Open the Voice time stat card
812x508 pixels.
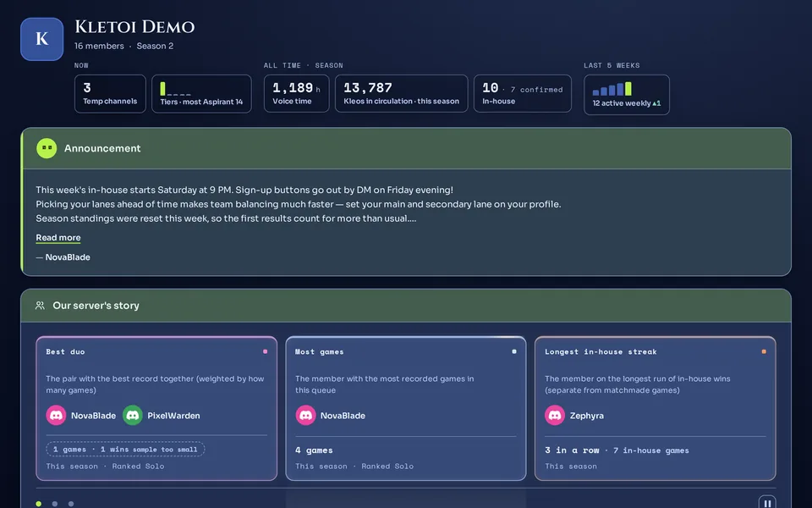coord(296,94)
